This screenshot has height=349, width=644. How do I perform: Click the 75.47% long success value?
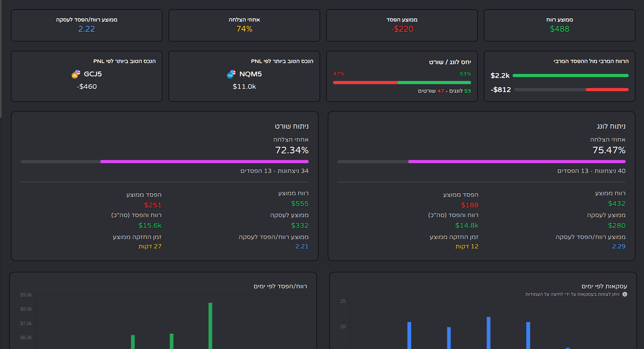(609, 150)
